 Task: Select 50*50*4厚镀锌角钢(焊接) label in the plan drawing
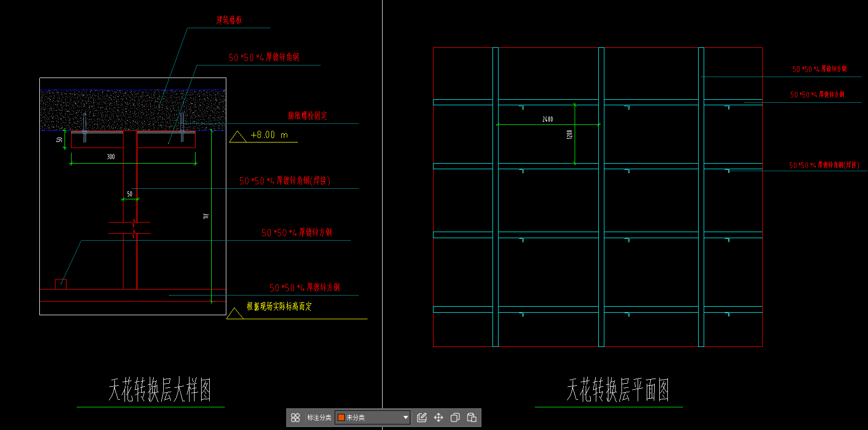(x=824, y=165)
